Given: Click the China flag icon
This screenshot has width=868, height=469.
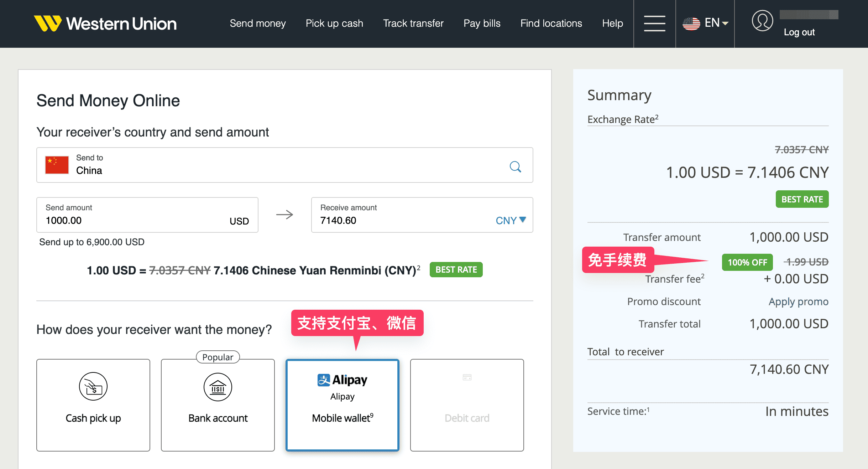Looking at the screenshot, I should 57,165.
